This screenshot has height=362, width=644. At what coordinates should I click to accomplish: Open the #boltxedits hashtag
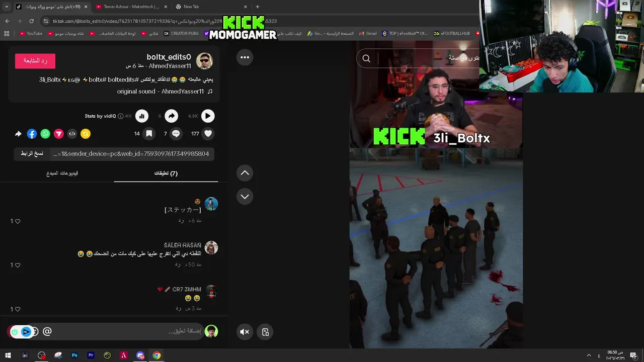pyautogui.click(x=123, y=79)
